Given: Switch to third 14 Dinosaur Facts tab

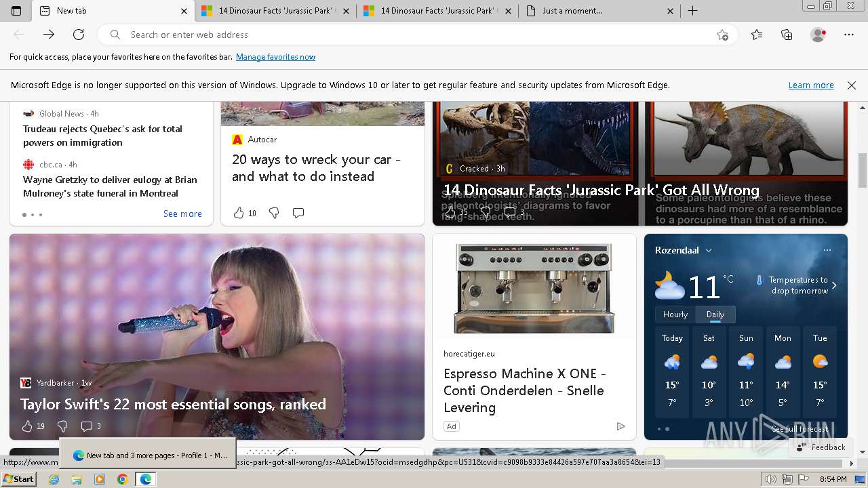Looking at the screenshot, I should tap(437, 11).
